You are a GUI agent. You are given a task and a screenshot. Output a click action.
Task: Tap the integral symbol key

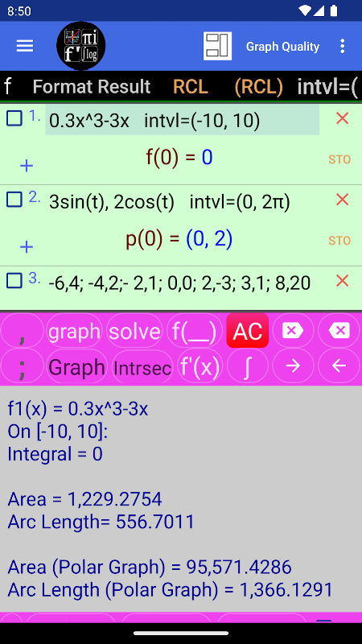248,365
